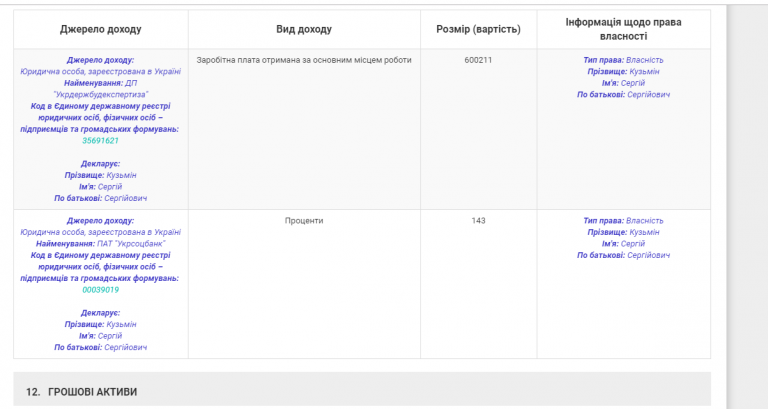
Task: Click the "Вид доходу" column header
Action: [x=304, y=29]
